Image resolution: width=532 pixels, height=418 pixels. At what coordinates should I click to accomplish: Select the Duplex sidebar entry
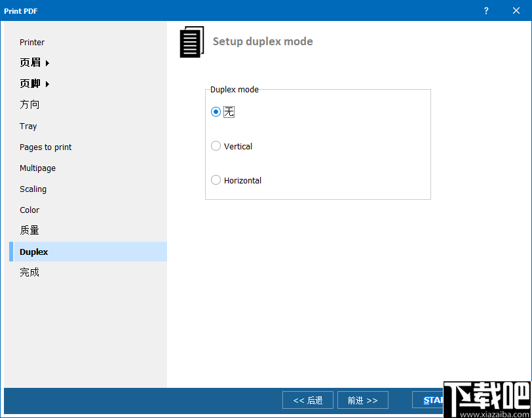(33, 252)
